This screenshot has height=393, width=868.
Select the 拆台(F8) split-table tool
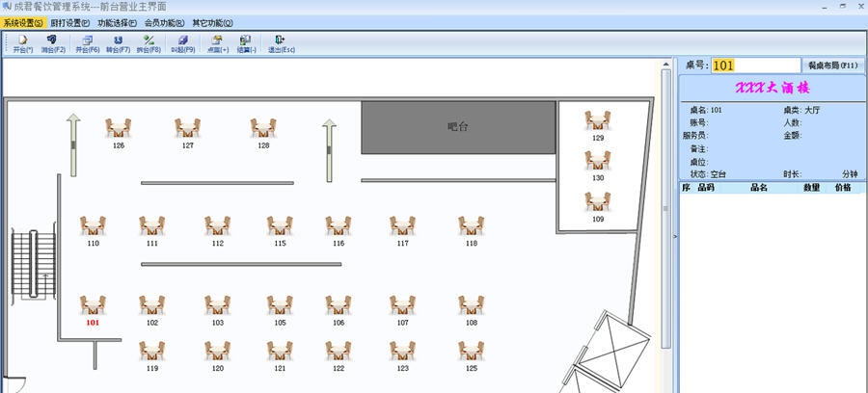[x=149, y=43]
